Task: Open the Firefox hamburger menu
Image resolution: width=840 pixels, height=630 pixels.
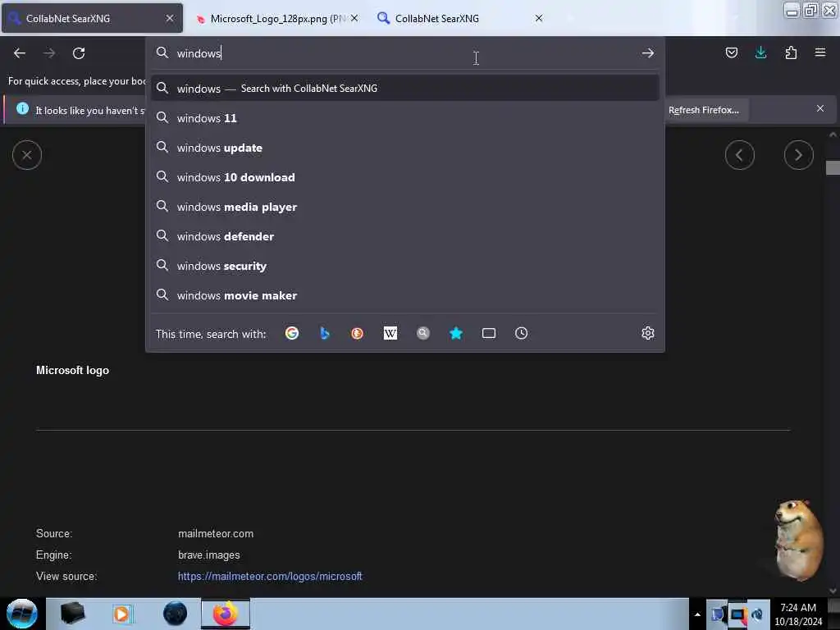Action: tap(820, 52)
